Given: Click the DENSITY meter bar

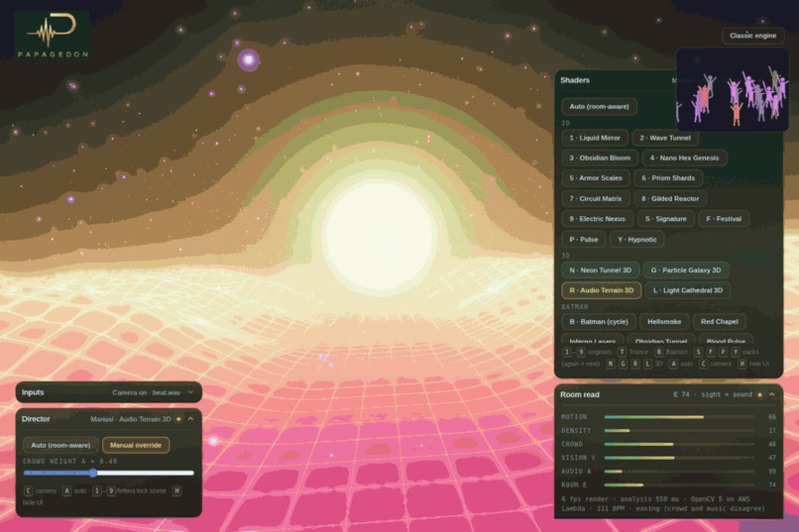Looking at the screenshot, I should tap(679, 431).
